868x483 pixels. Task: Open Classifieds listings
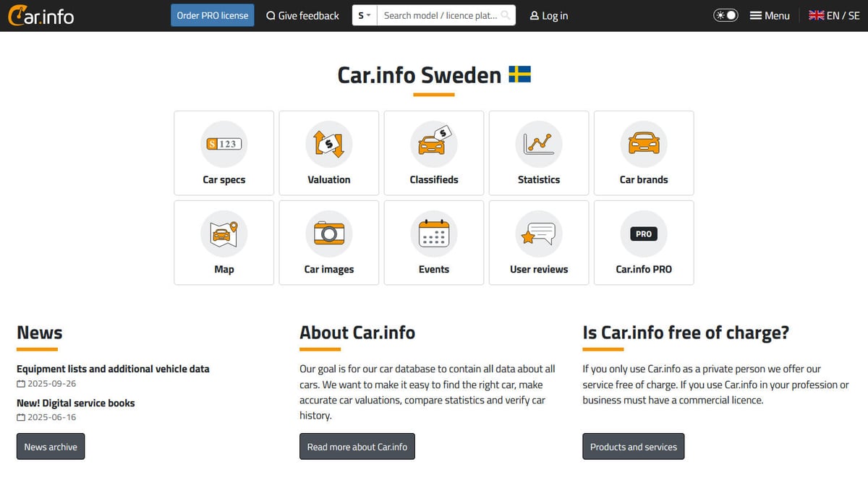tap(433, 153)
